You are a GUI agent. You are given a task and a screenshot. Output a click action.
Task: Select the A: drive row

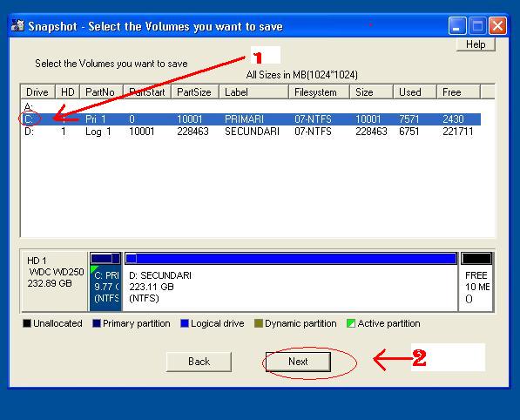[x=251, y=107]
